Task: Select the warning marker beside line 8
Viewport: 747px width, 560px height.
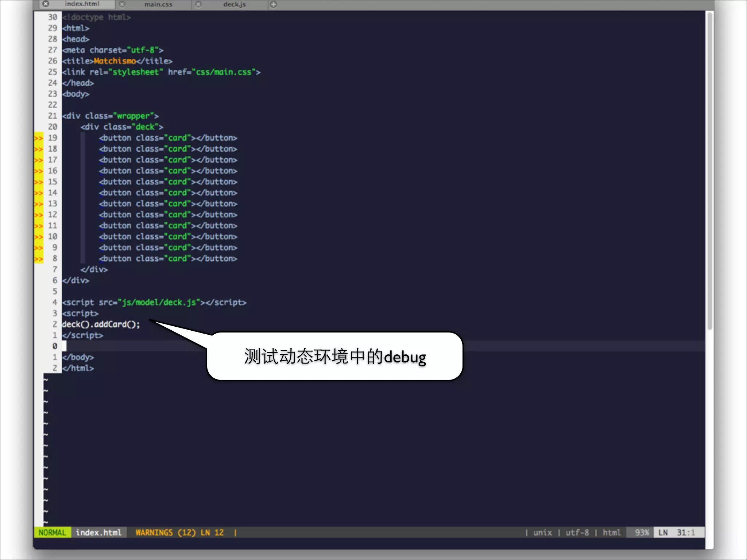Action: [x=38, y=258]
